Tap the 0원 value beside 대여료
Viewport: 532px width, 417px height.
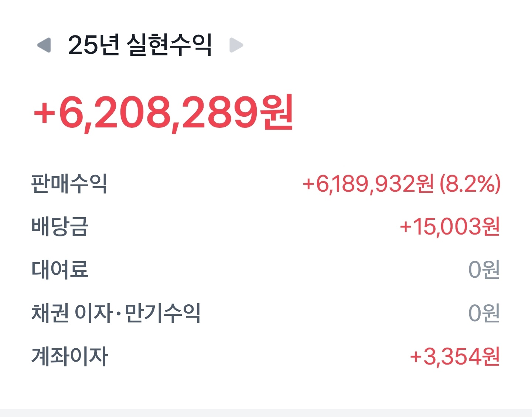point(484,269)
